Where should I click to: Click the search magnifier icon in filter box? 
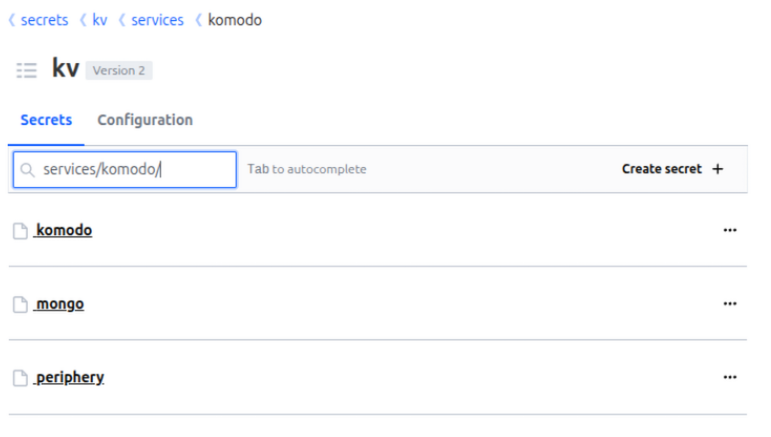[28, 170]
